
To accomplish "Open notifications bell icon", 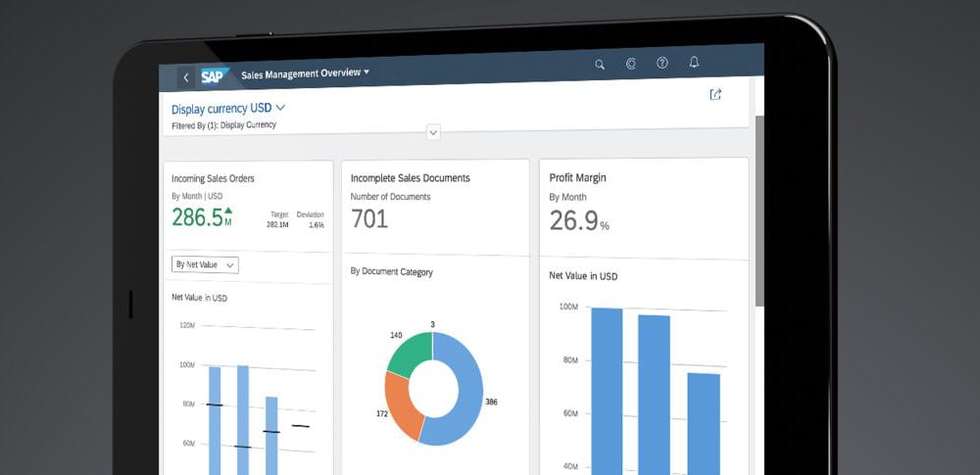I will tap(694, 62).
